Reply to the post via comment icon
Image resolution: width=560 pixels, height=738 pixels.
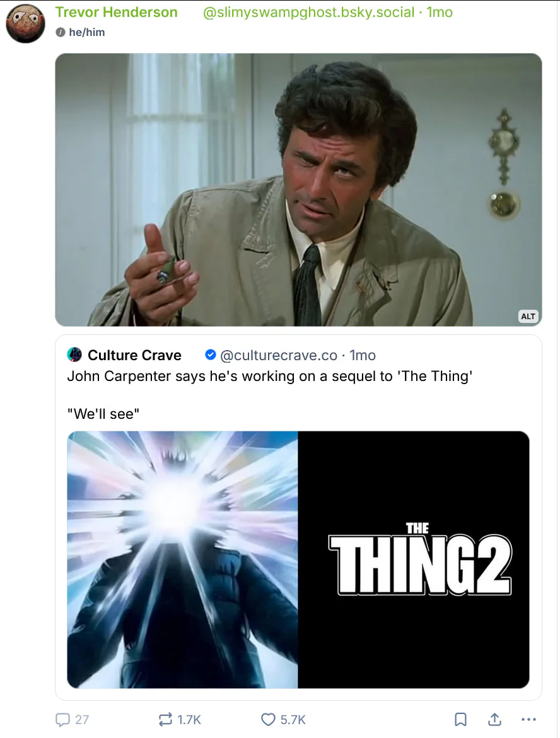63,719
